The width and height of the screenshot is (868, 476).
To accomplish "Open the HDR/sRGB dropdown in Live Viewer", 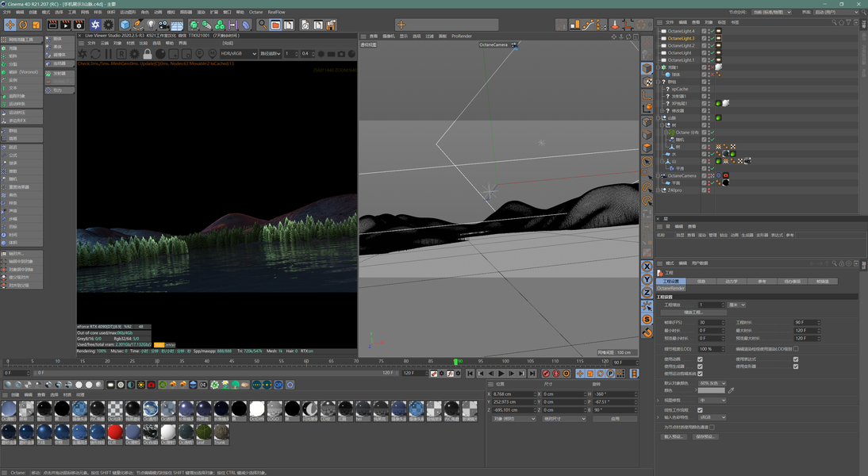I will (x=239, y=54).
